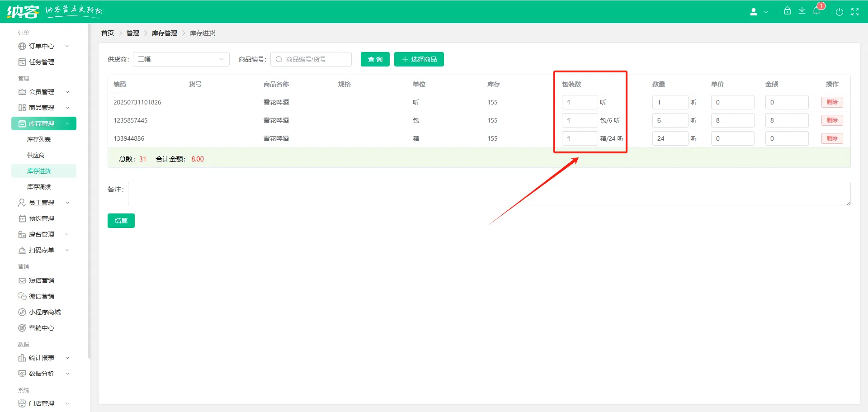868x412 pixels.
Task: Expand the 订单中心 menu
Action: point(43,46)
